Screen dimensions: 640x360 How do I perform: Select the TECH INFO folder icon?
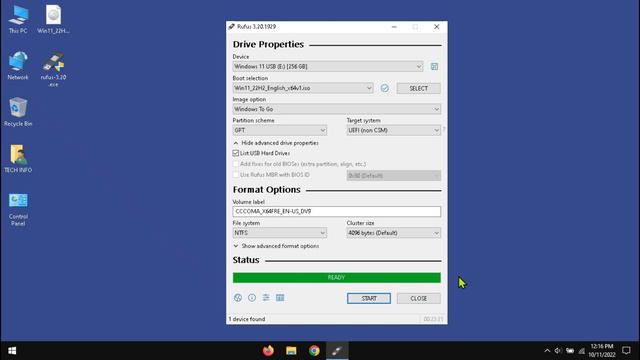(x=18, y=158)
